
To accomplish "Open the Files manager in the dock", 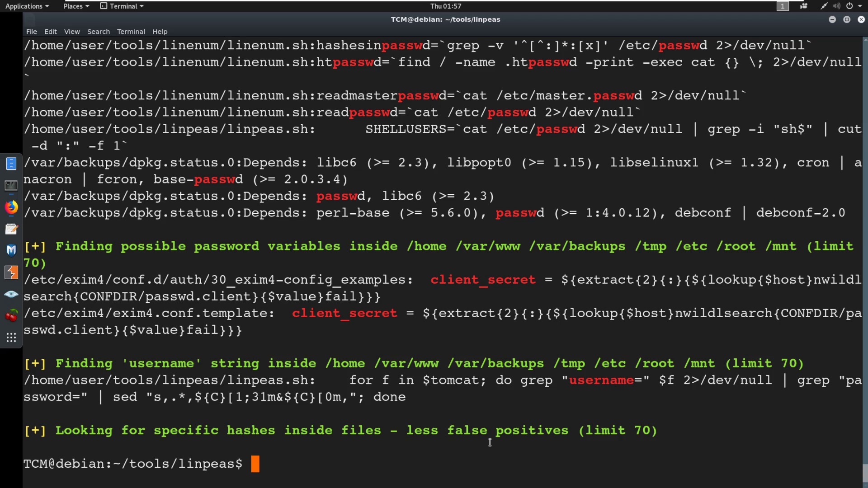I will tap(11, 164).
